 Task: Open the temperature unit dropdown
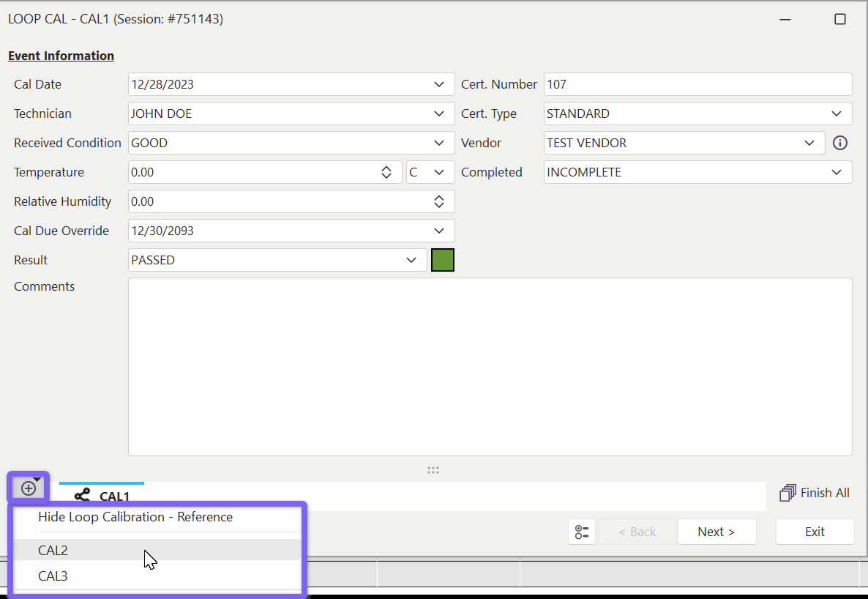coord(438,172)
